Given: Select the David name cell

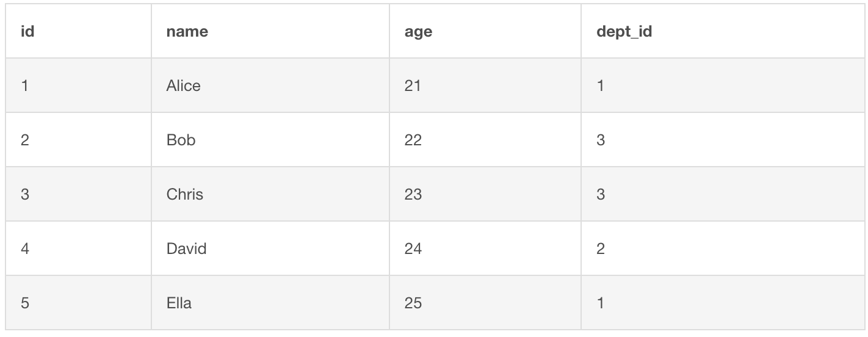Looking at the screenshot, I should (x=186, y=249).
